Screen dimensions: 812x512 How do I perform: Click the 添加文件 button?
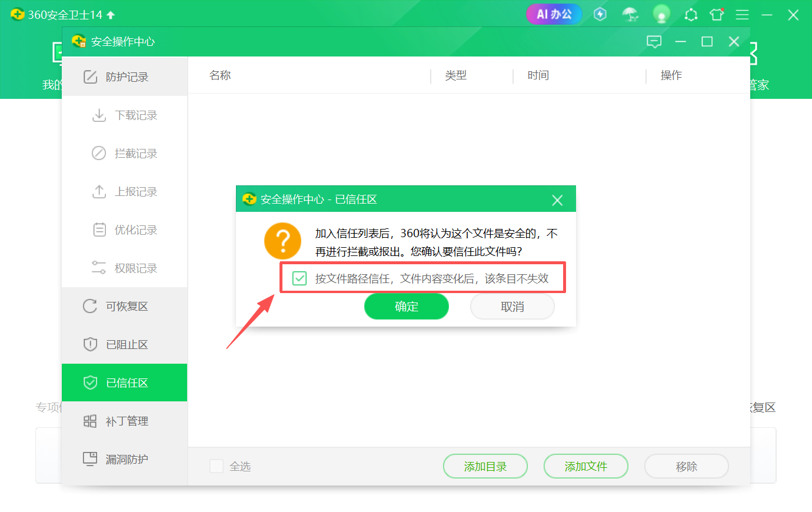coord(586,466)
